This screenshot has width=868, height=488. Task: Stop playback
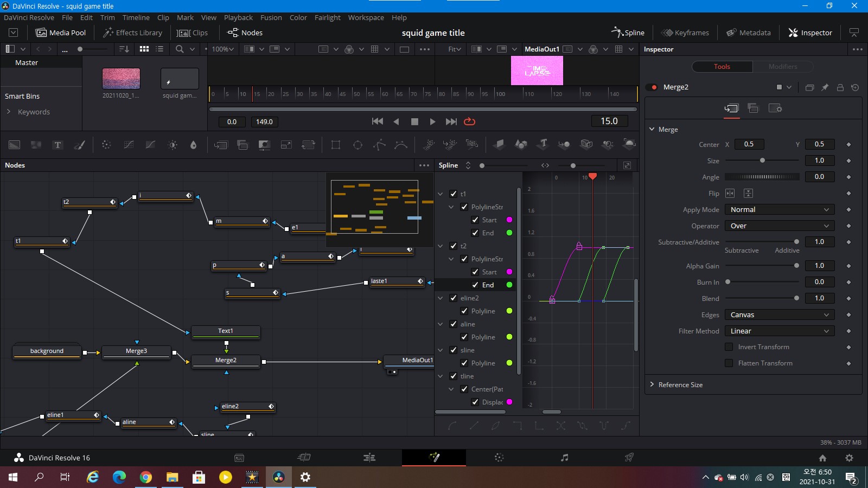[x=414, y=122]
